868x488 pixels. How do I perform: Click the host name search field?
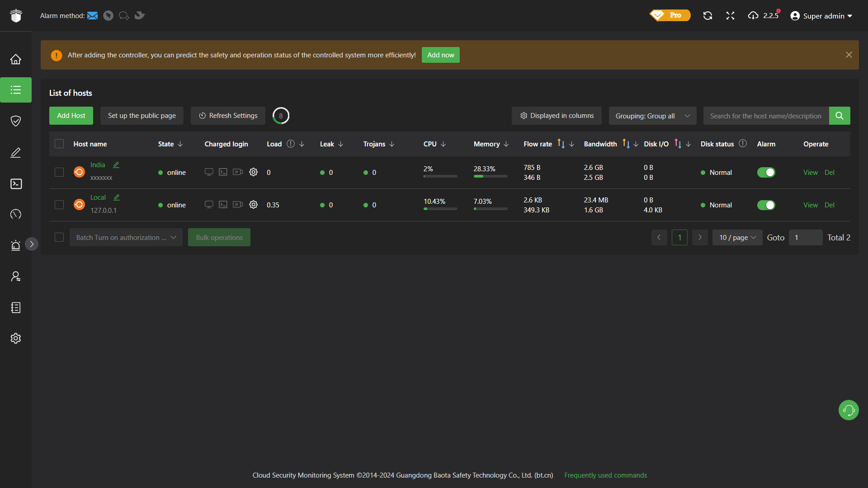click(x=765, y=116)
